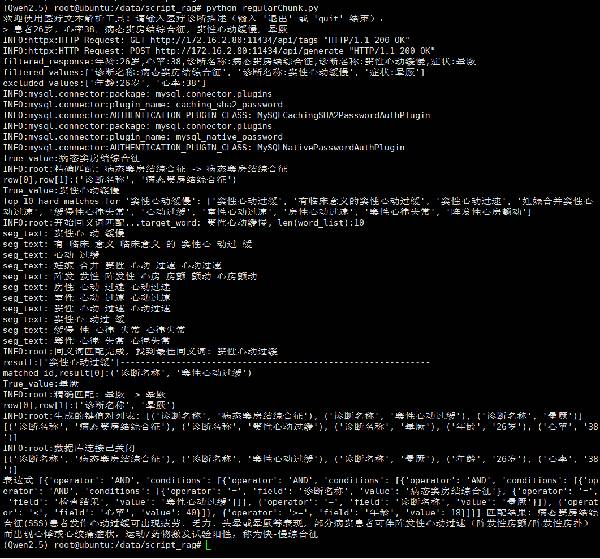Image resolution: width=600 pixels, height=559 pixels.
Task: Click the 'target_word' log line with len(word_list):10
Action: (184, 223)
